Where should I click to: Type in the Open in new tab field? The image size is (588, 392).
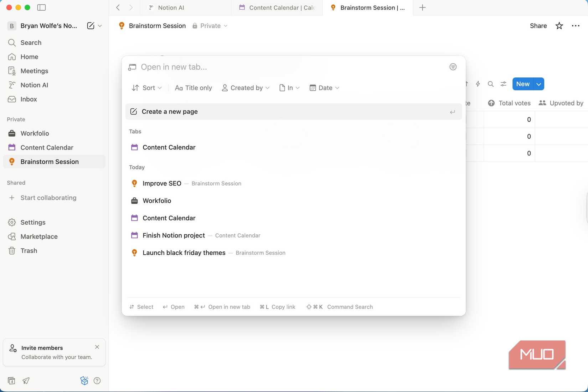click(x=285, y=67)
